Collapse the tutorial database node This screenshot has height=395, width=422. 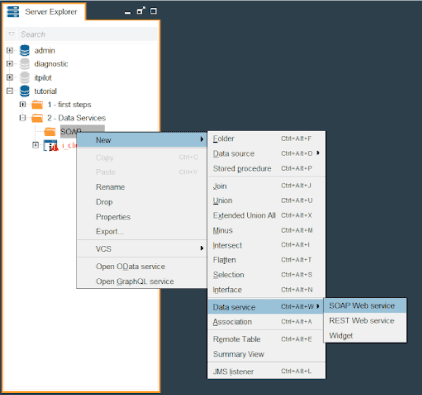[10, 91]
